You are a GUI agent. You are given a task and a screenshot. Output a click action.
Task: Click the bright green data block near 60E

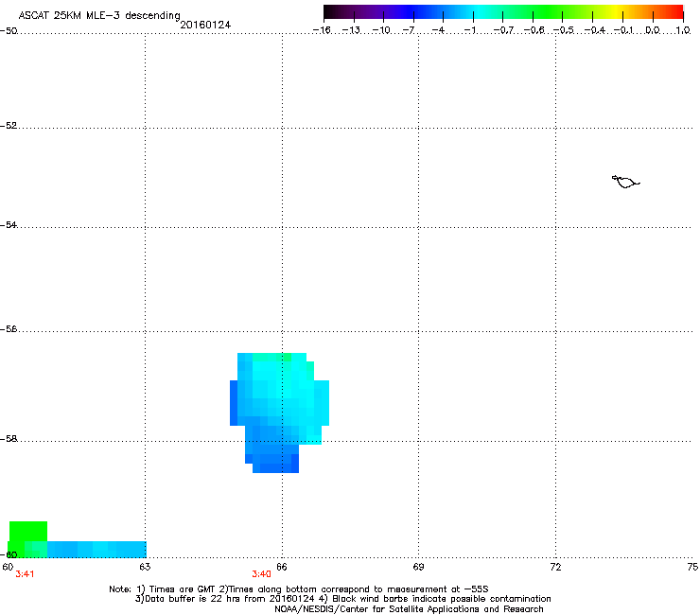pyautogui.click(x=28, y=532)
